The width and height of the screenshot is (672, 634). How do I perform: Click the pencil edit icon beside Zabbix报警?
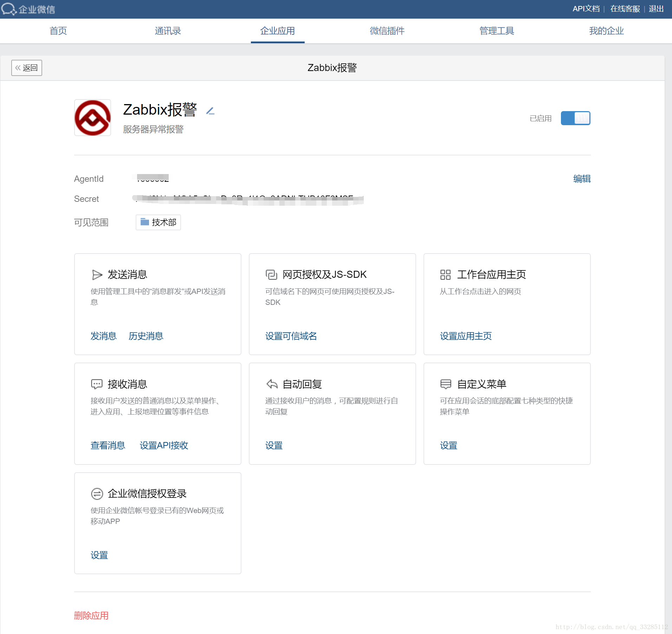(x=210, y=111)
